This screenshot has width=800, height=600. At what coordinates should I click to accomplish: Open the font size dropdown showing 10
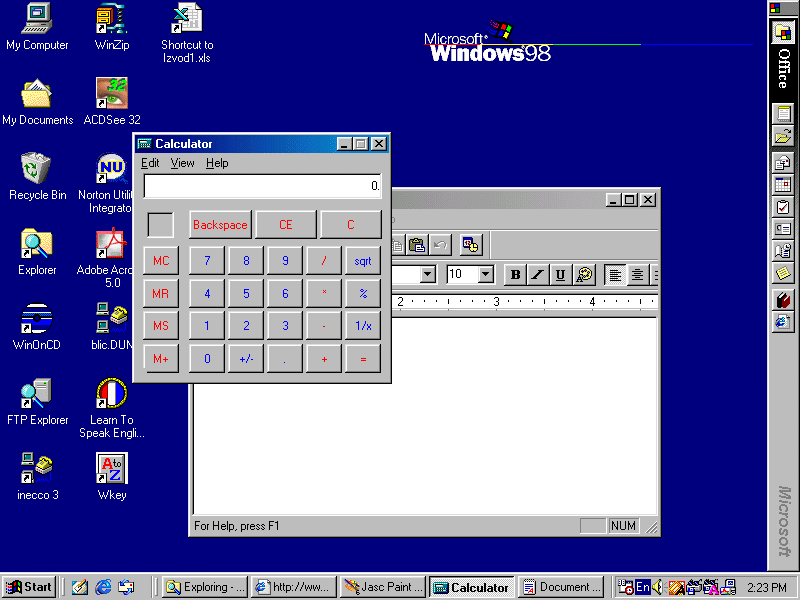pos(486,275)
